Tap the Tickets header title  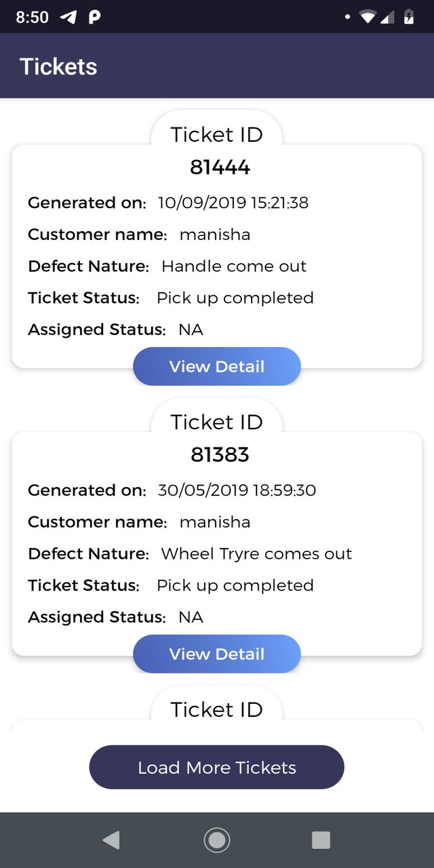pos(58,66)
